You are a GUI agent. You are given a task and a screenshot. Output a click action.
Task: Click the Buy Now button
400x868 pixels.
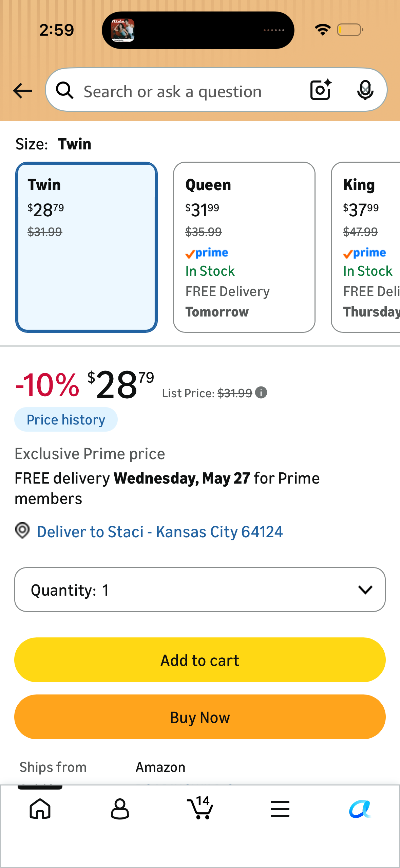coord(200,717)
